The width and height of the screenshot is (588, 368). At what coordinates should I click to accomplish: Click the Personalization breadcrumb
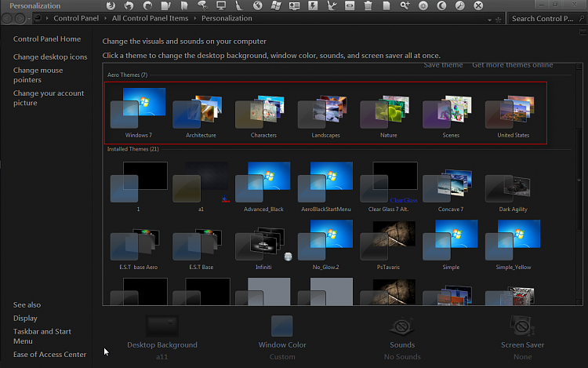click(x=227, y=18)
